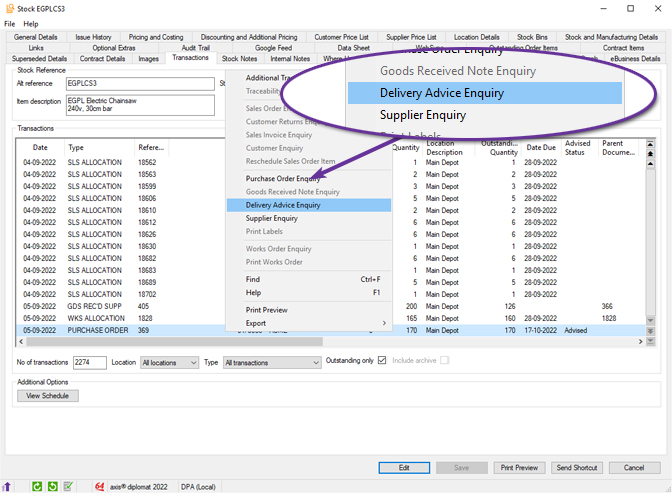Open Audit Trail tab
Image resolution: width=672 pixels, height=493 pixels.
[x=195, y=48]
